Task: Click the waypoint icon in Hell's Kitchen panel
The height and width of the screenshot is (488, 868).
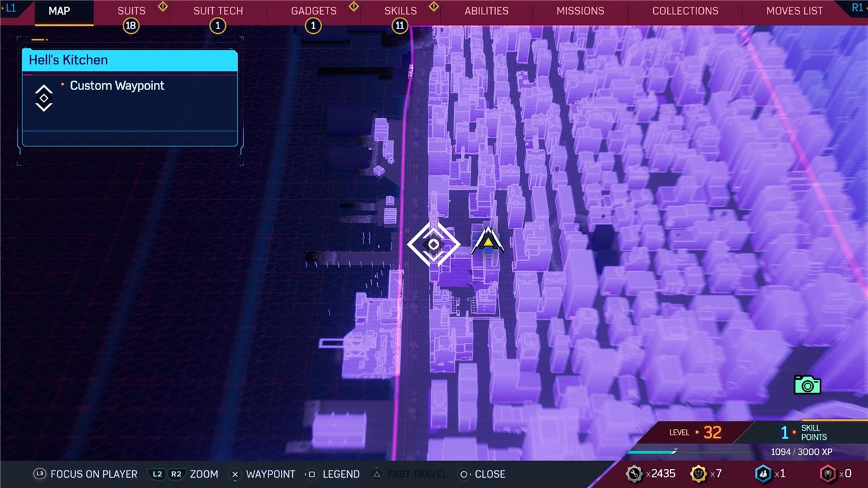Action: [44, 98]
